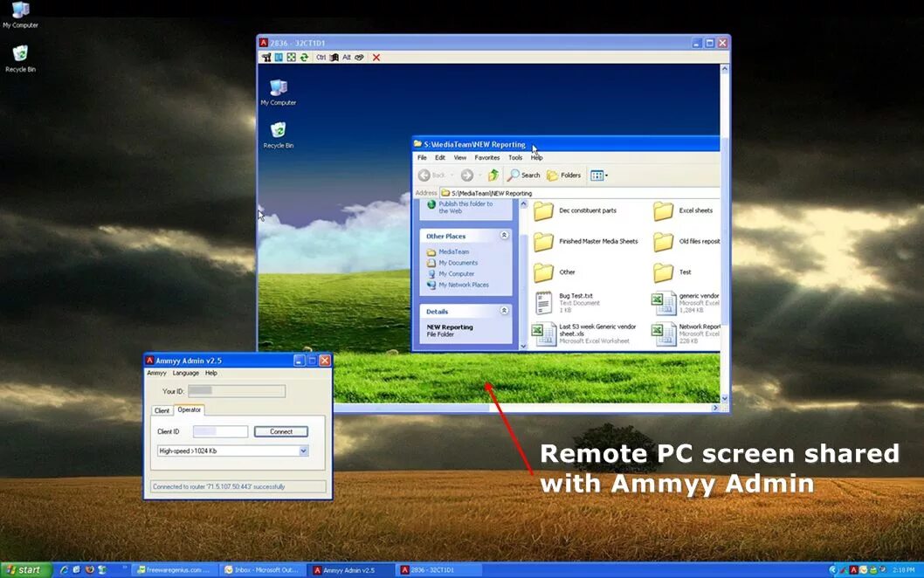Open the File menu in Explorer window
Viewport: 924px width, 578px height.
[x=422, y=157]
